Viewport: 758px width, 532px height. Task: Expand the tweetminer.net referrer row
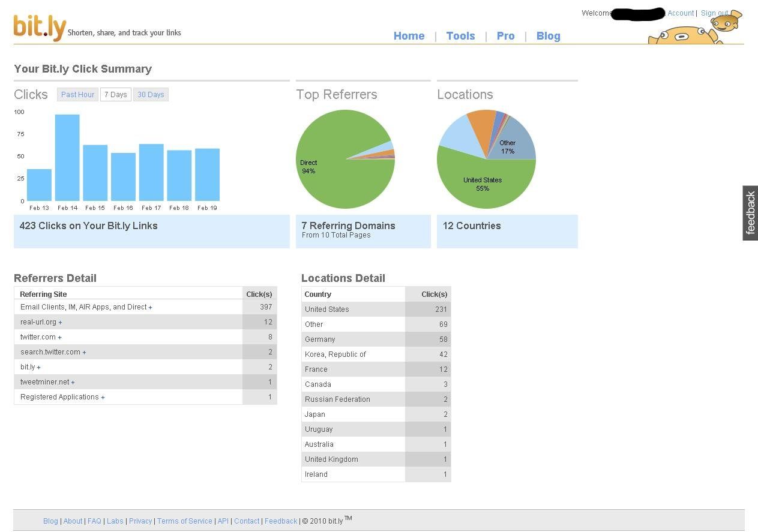point(73,383)
